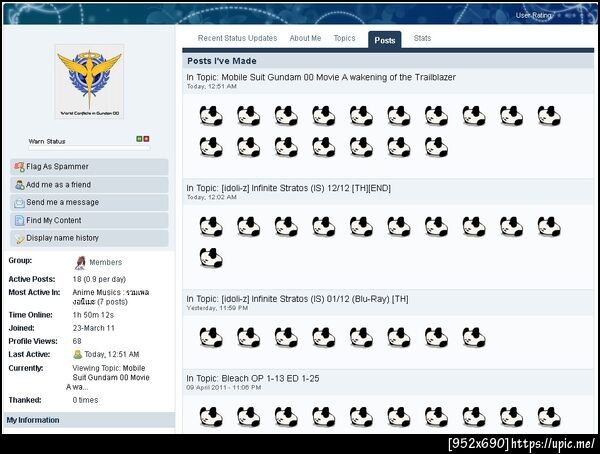Open Bleach OP 1-13 ED 1-25 topic
600x454 pixels.
pyautogui.click(x=270, y=379)
